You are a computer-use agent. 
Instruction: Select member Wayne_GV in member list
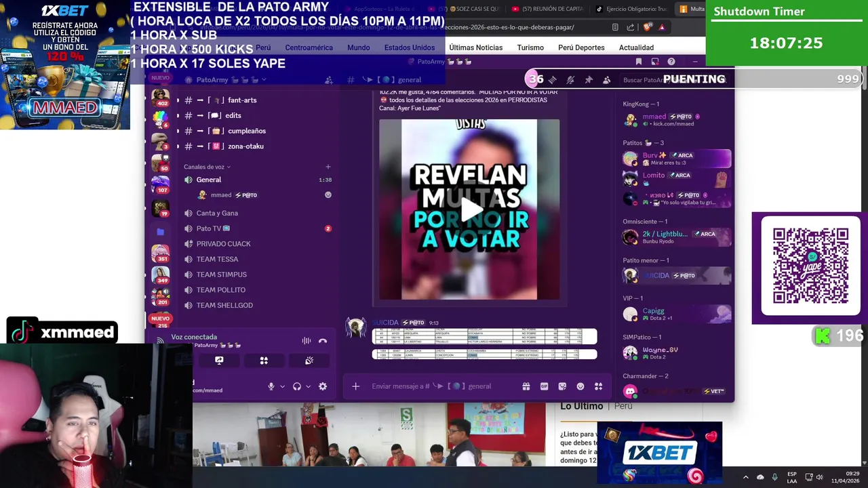pyautogui.click(x=676, y=352)
